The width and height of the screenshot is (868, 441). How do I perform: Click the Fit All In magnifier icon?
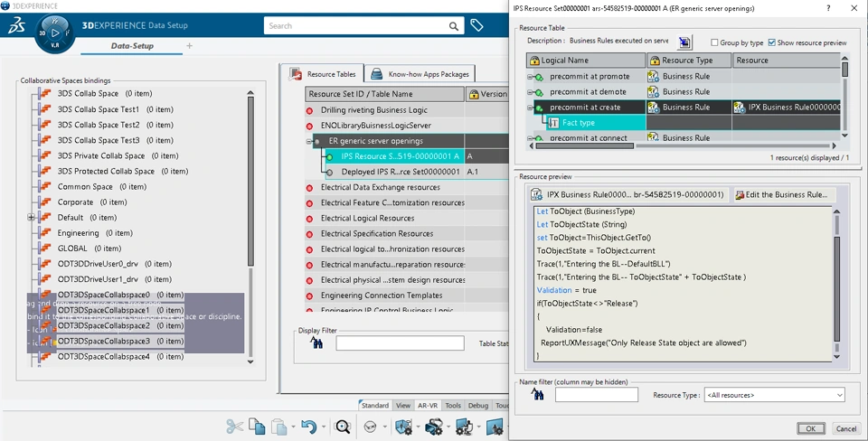[343, 426]
